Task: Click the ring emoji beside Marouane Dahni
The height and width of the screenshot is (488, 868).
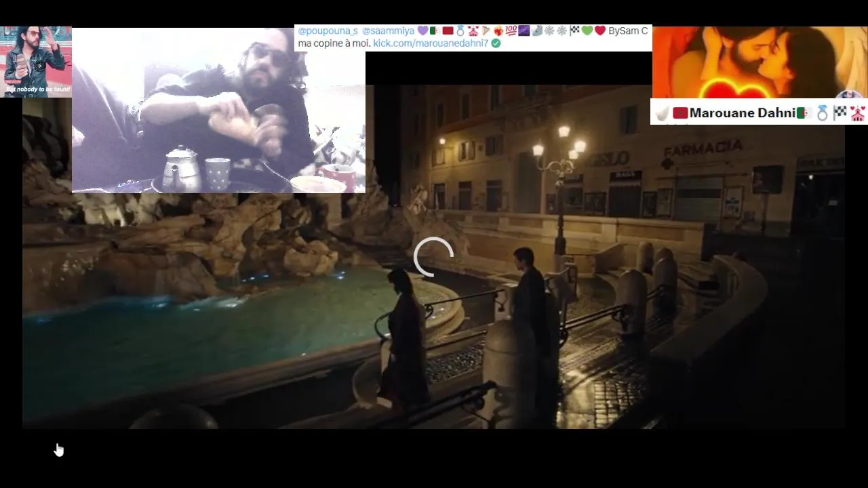Action: 823,113
